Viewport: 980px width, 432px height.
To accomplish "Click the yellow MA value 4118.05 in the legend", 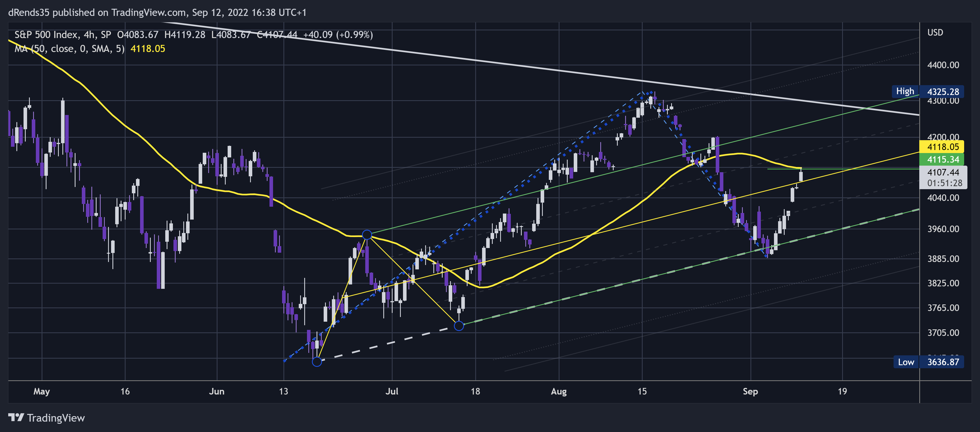I will point(148,49).
